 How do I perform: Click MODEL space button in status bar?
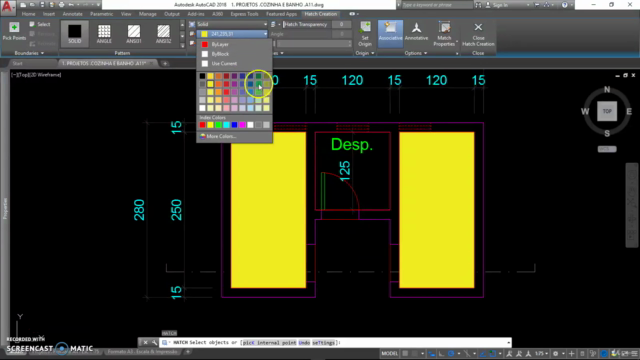click(x=389, y=353)
